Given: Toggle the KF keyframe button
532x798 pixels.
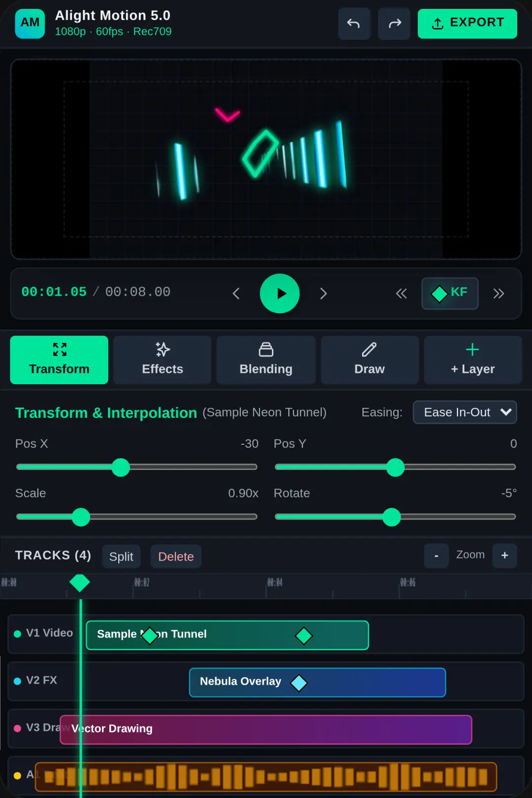Looking at the screenshot, I should tap(450, 293).
